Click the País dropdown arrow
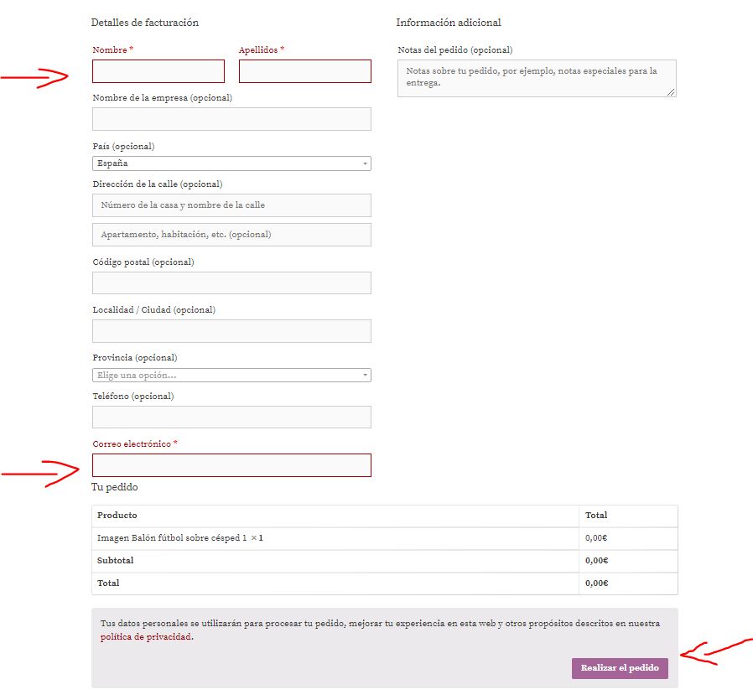This screenshot has height=700, width=753. pos(365,163)
